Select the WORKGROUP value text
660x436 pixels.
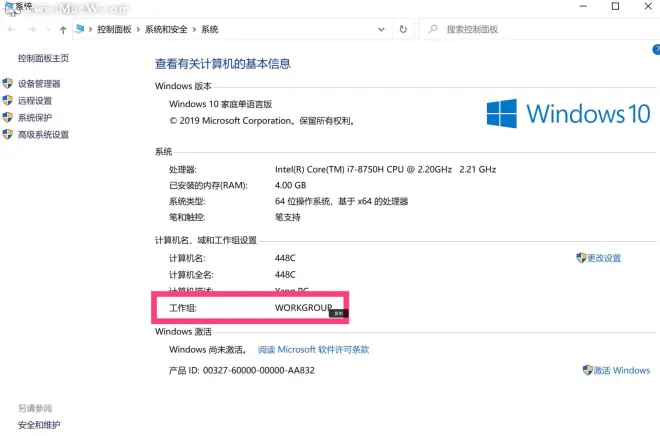pyautogui.click(x=303, y=308)
